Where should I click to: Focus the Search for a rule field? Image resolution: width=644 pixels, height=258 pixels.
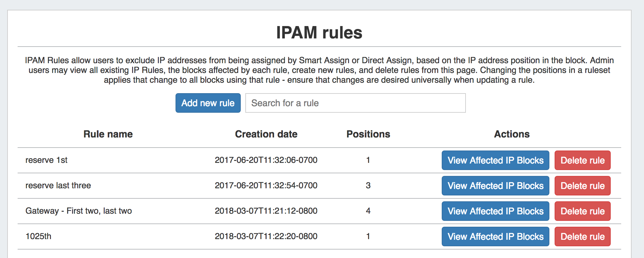coord(355,103)
